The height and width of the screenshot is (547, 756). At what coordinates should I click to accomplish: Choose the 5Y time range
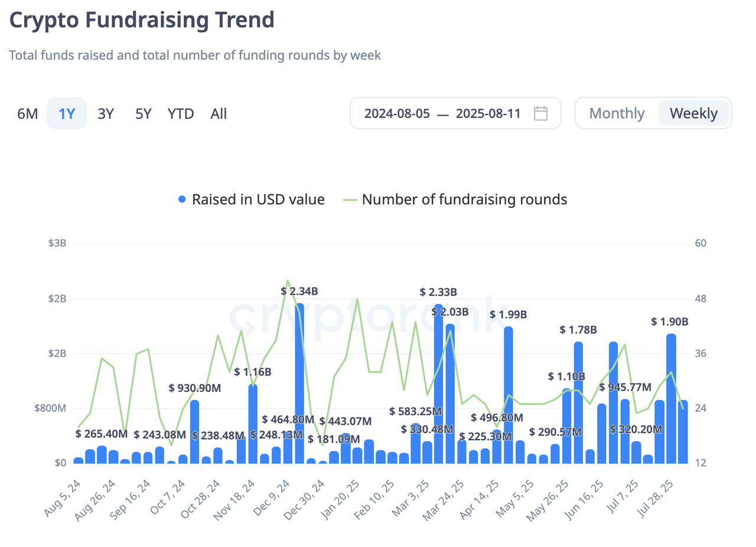coord(144,113)
